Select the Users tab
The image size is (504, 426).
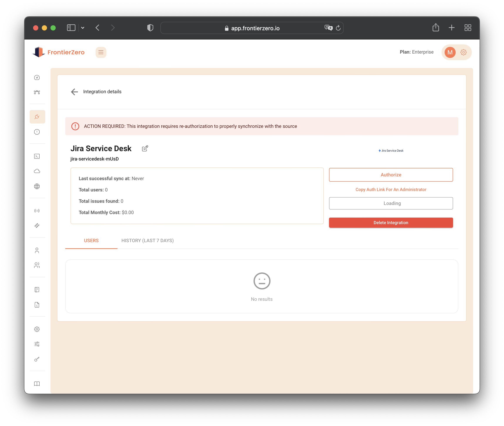(91, 240)
